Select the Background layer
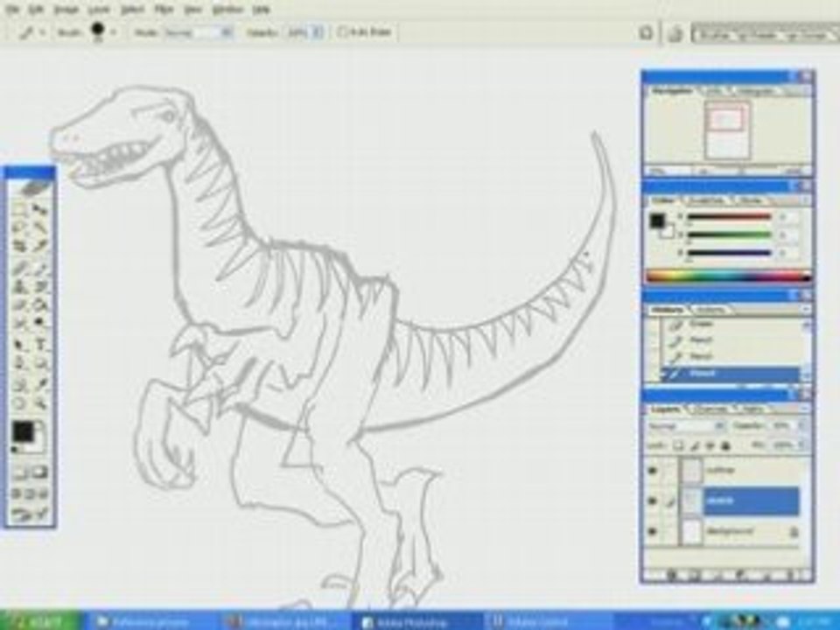The image size is (840, 630). point(751,532)
